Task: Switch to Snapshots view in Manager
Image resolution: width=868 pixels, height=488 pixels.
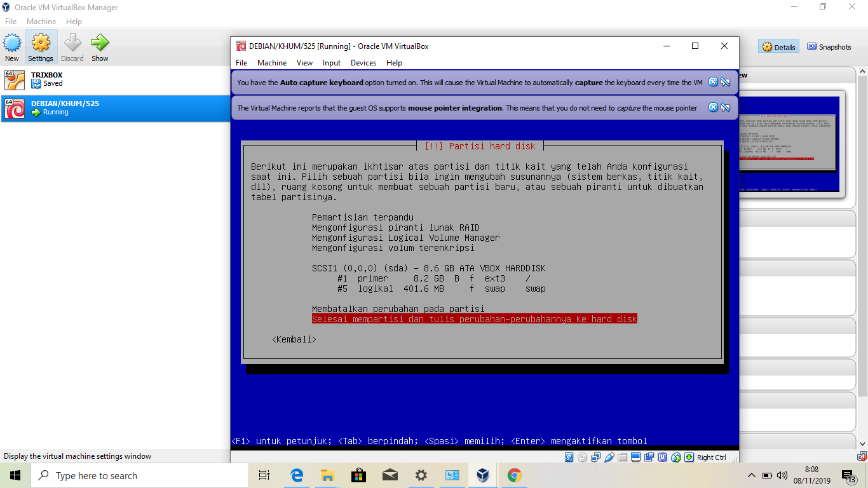Action: [x=829, y=47]
